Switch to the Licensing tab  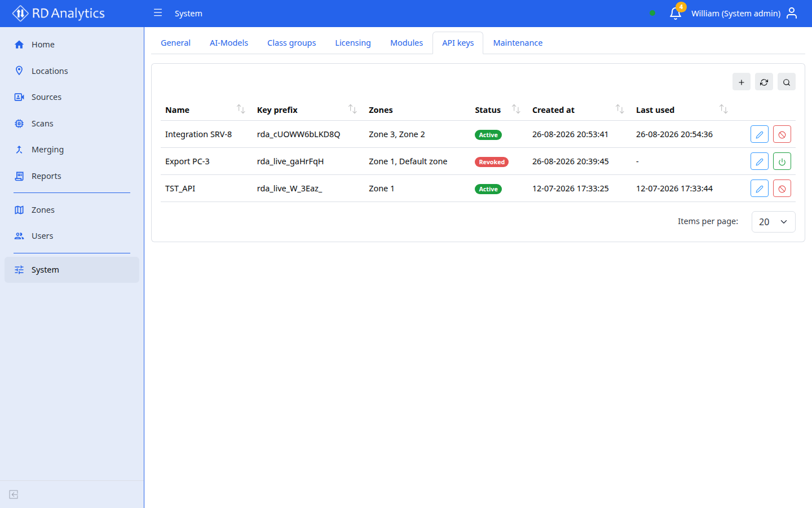353,43
